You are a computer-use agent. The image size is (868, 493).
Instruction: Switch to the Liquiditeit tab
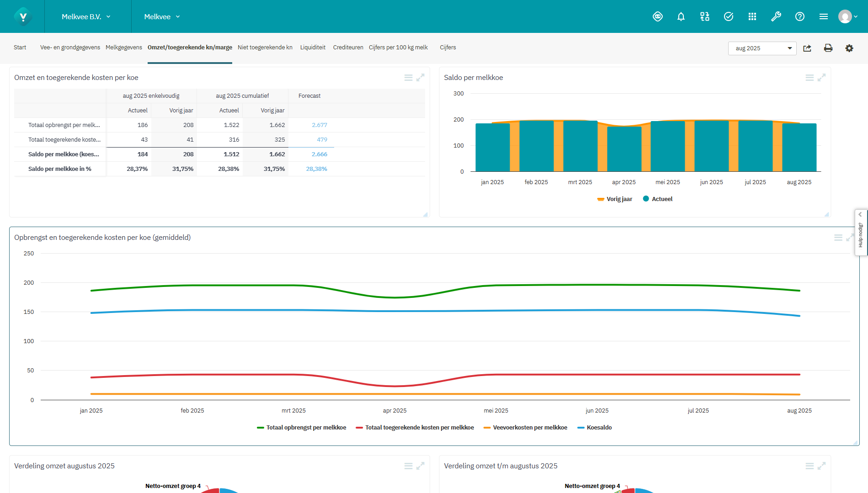313,48
